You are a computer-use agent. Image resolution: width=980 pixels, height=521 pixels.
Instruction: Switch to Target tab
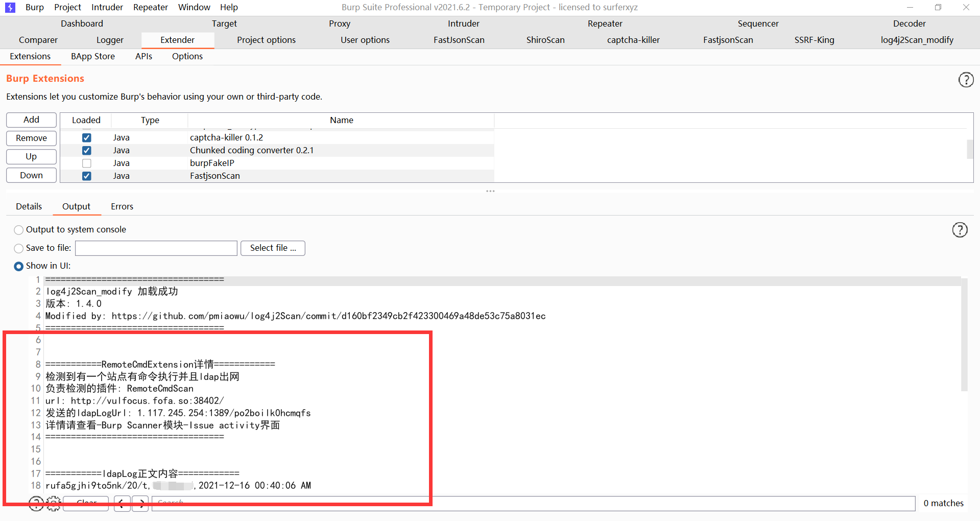(224, 23)
